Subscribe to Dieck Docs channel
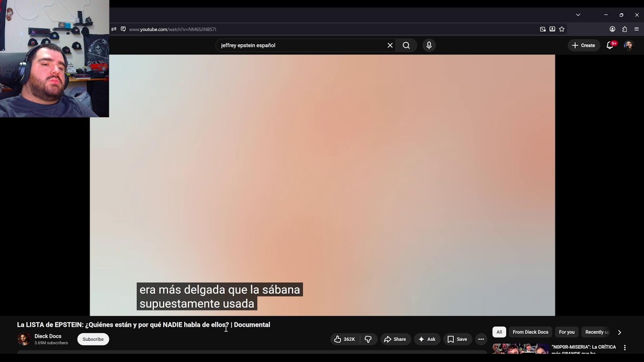 tap(93, 339)
